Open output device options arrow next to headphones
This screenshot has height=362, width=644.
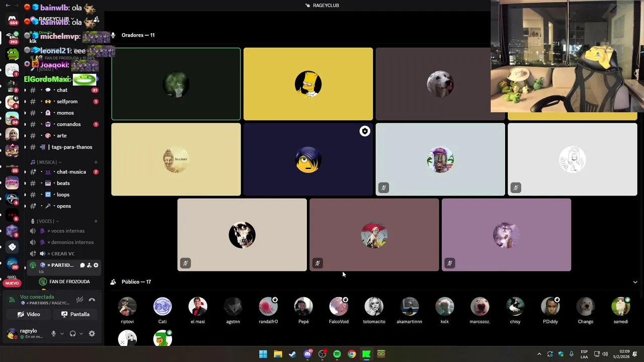pos(81,334)
